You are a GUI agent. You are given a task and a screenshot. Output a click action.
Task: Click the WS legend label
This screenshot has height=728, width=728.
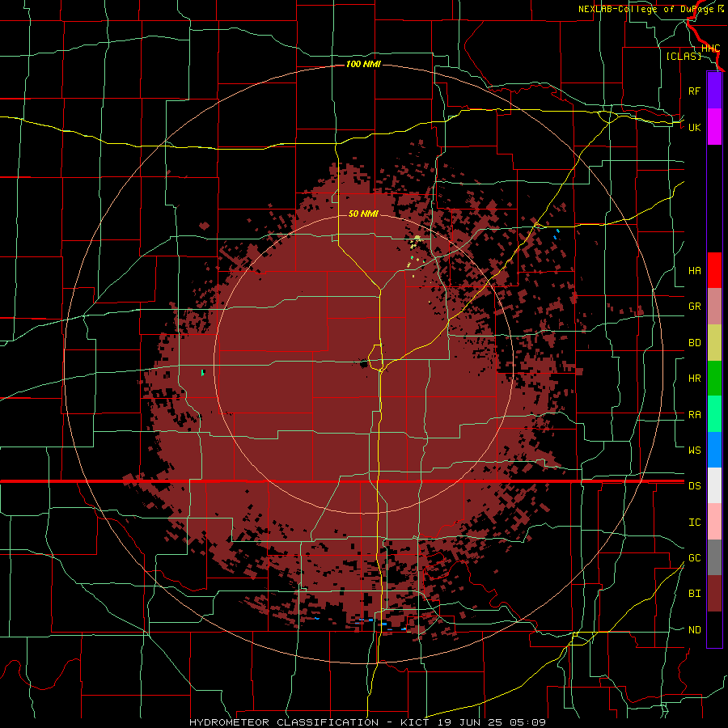pos(694,450)
